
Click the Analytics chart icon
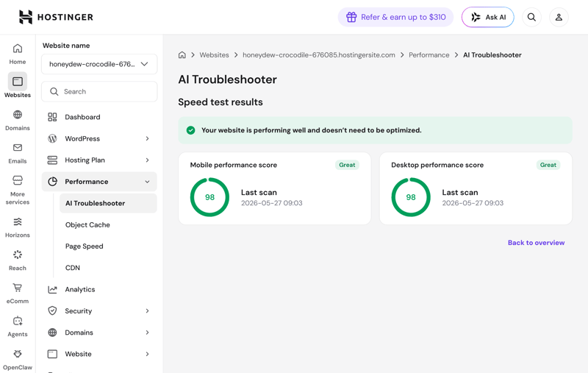point(52,289)
